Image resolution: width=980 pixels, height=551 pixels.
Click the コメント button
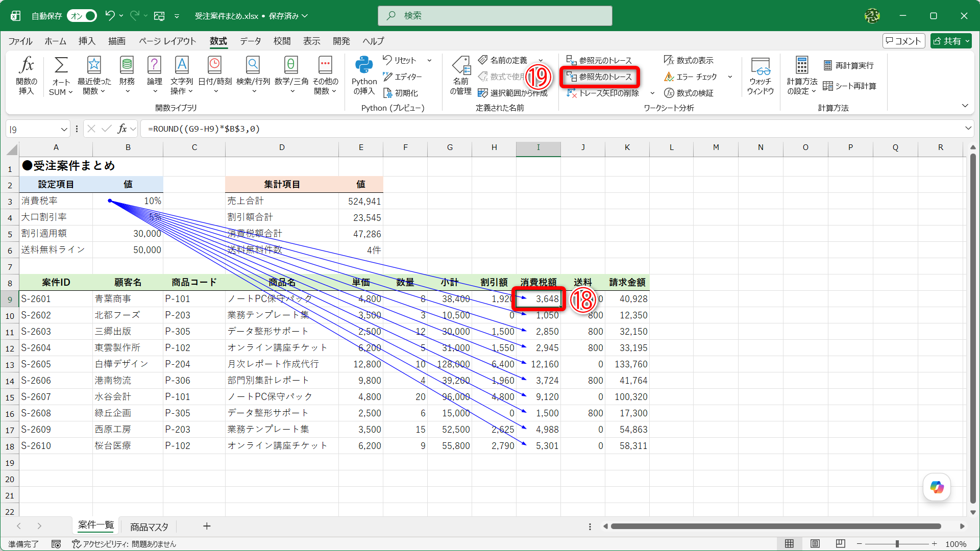pos(903,41)
